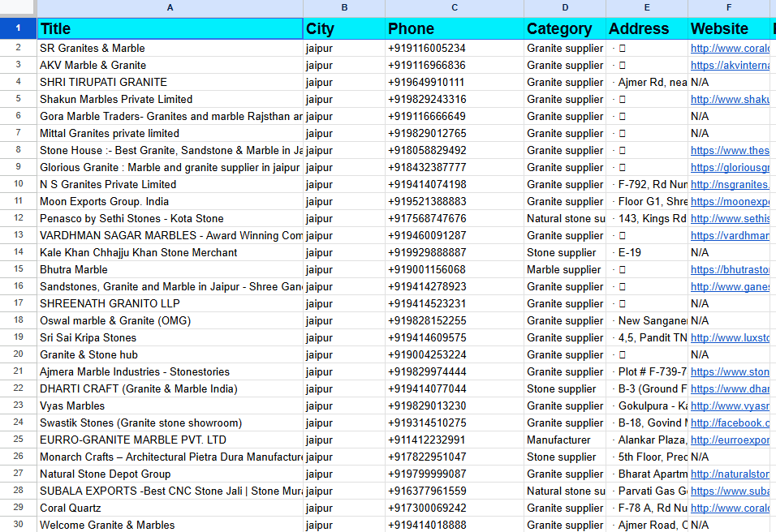Select jaipur city cell for Bhutra Marble
Screen dimensions: 776x532
[x=344, y=270]
